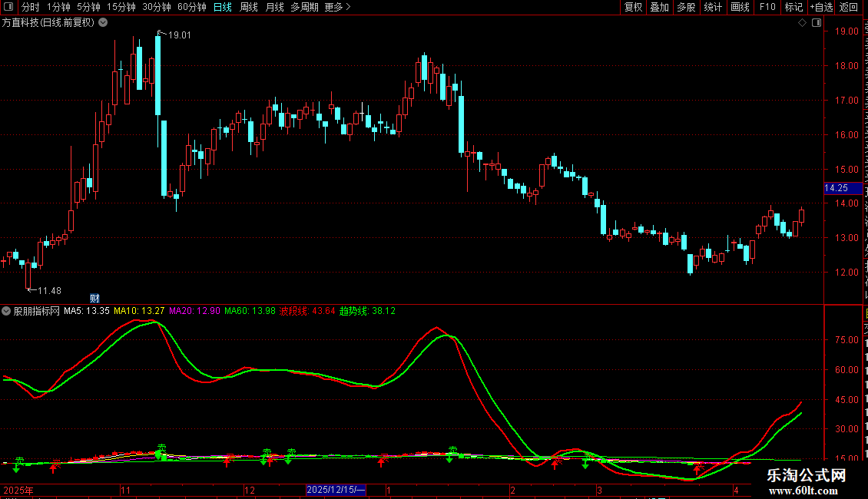Select the MA60: 13.98 readout
868x499 pixels.
[x=250, y=311]
